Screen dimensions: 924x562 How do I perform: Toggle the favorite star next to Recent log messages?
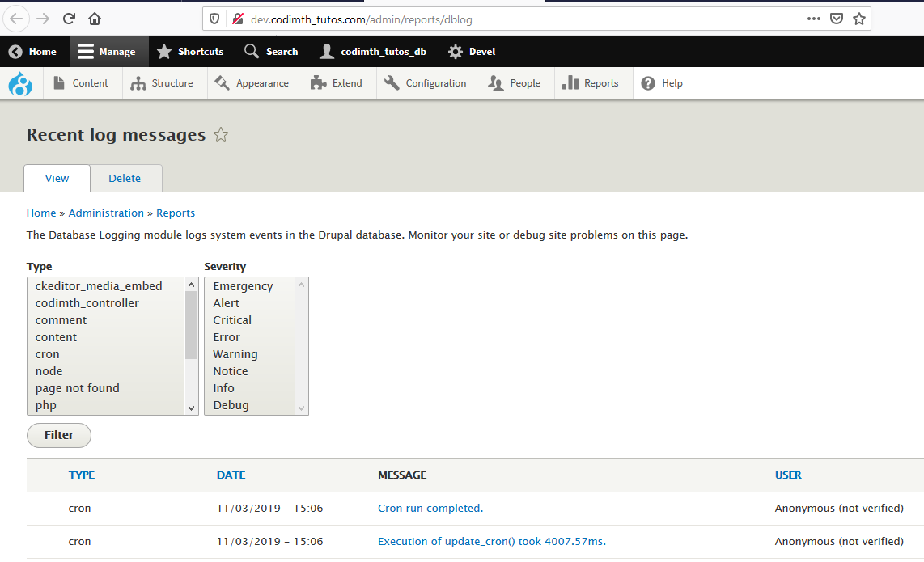tap(220, 135)
